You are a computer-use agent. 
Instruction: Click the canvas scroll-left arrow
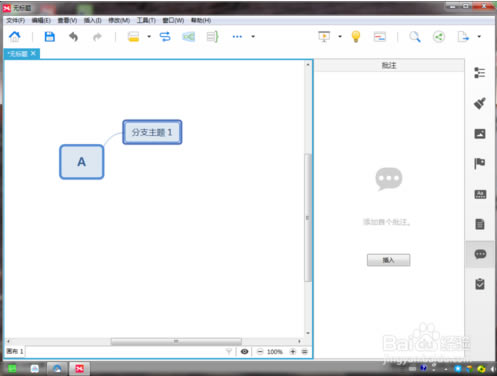9,341
